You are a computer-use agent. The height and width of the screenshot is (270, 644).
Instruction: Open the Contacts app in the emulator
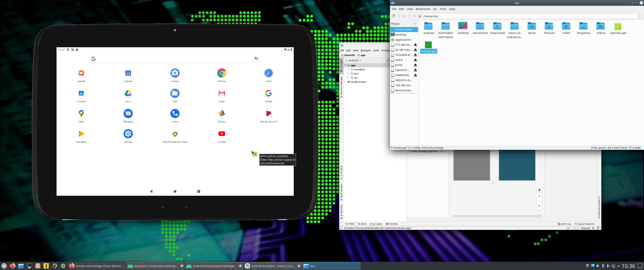(x=81, y=93)
